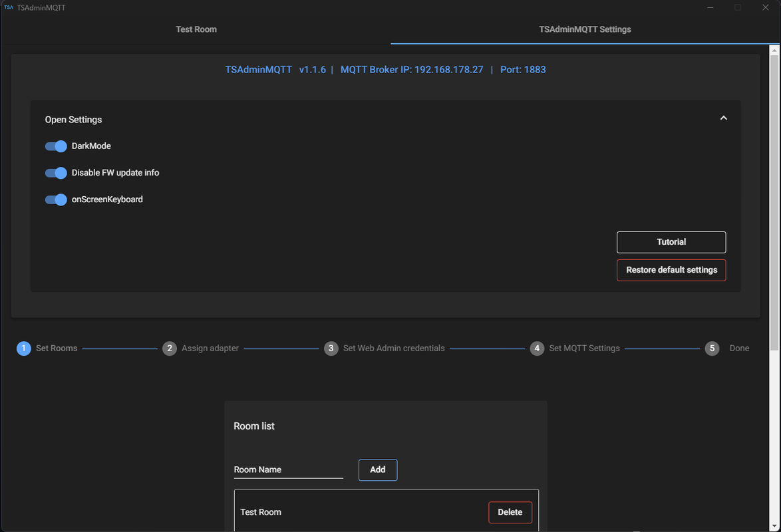Close the TSAdminMQTT window
The image size is (781, 532).
coord(765,7)
